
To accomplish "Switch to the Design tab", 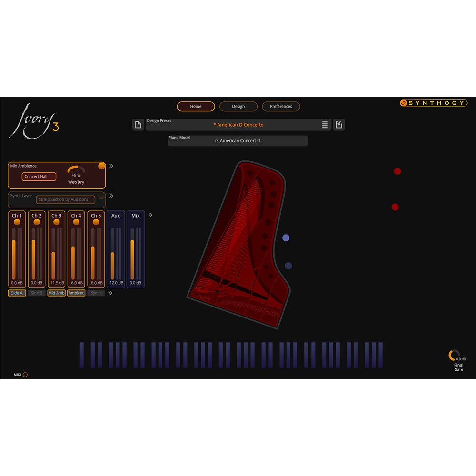I will tap(238, 106).
